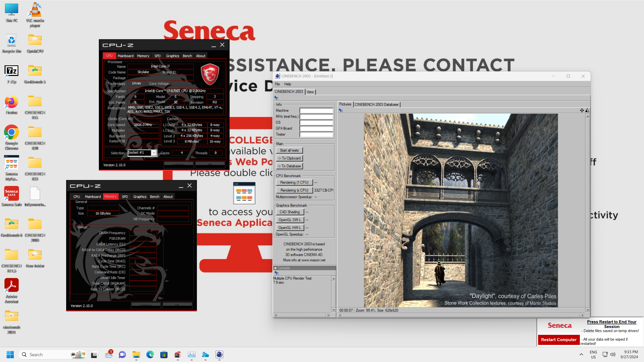The image size is (644, 362).
Task: Click the Daylight render image
Action: 461,210
